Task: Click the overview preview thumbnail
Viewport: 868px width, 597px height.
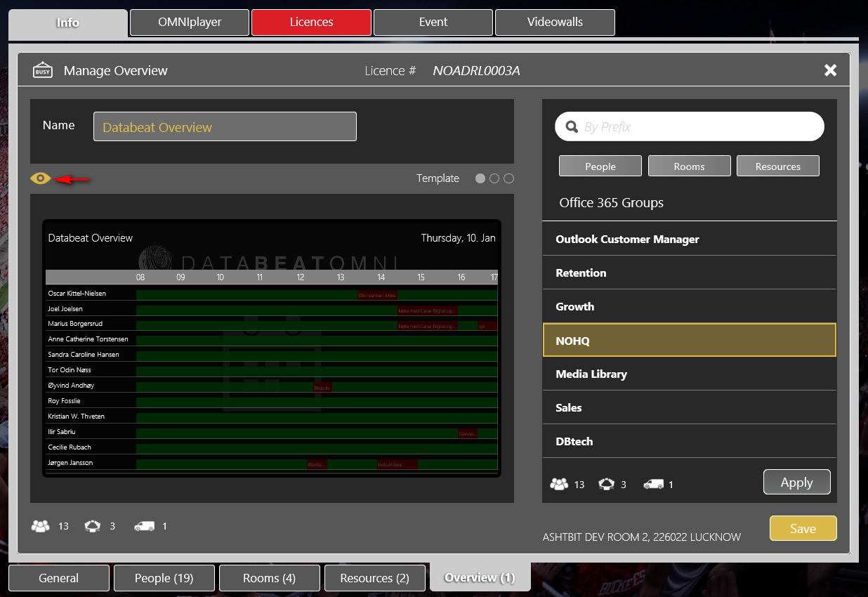Action: pyautogui.click(x=272, y=348)
